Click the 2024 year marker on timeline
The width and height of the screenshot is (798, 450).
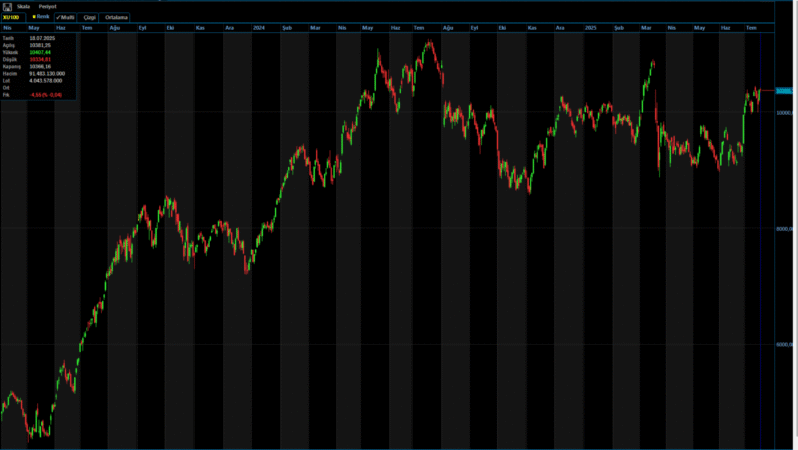[x=258, y=28]
